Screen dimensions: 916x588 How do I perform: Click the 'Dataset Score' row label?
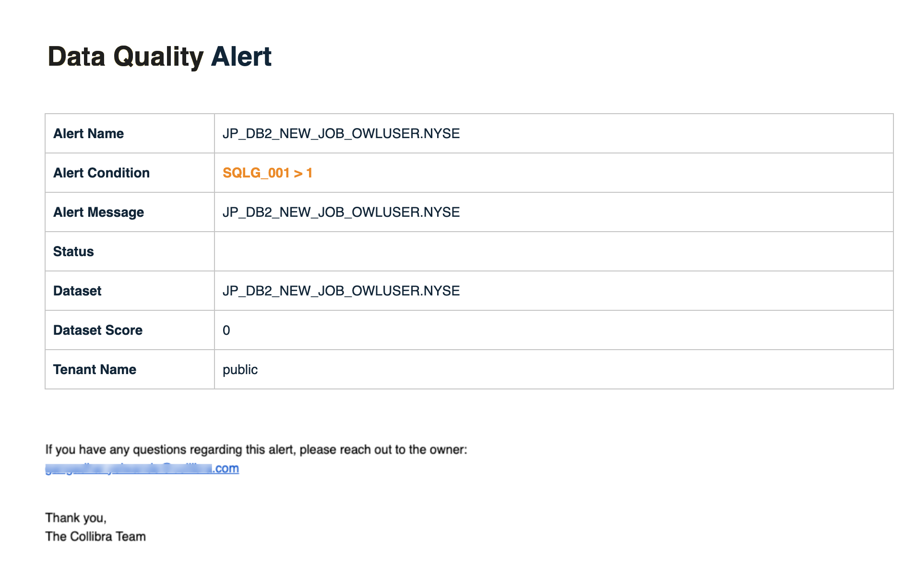98,330
